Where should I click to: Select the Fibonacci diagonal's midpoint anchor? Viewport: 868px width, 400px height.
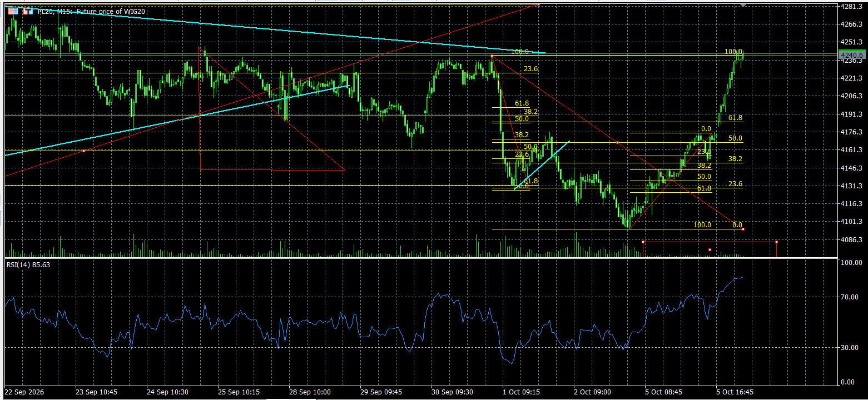pos(618,143)
